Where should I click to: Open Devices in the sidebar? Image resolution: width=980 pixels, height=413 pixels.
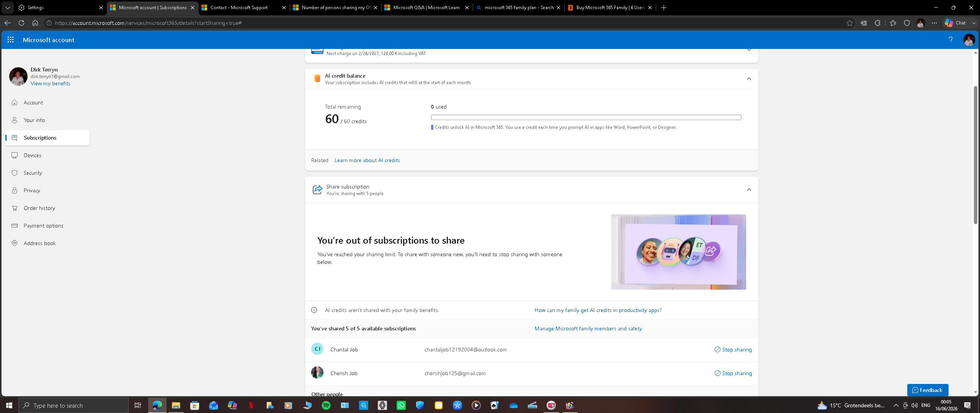[47, 155]
